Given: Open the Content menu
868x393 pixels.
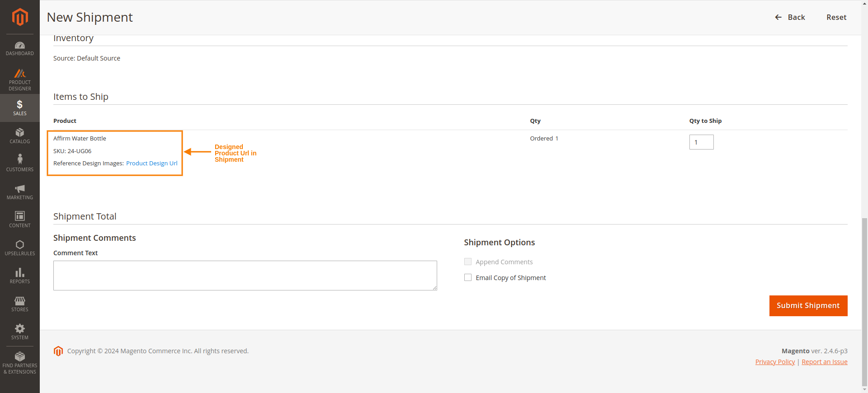Looking at the screenshot, I should (x=20, y=220).
